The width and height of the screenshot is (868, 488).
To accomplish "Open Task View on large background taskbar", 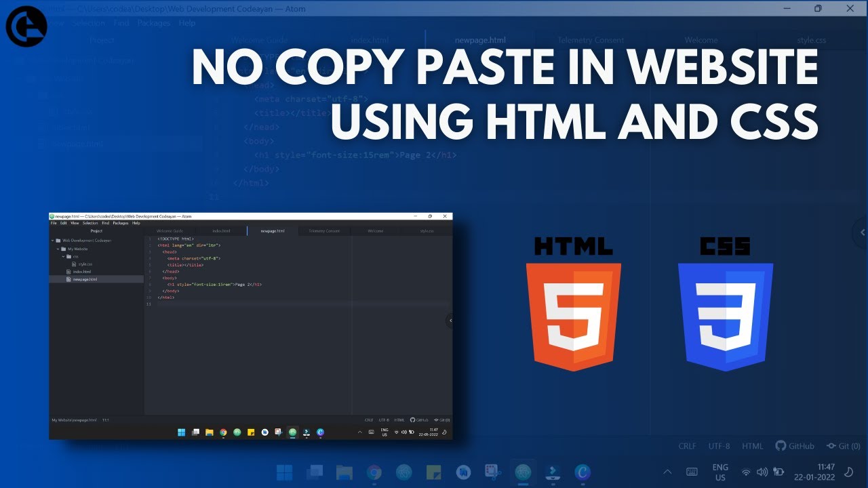I will (x=315, y=472).
